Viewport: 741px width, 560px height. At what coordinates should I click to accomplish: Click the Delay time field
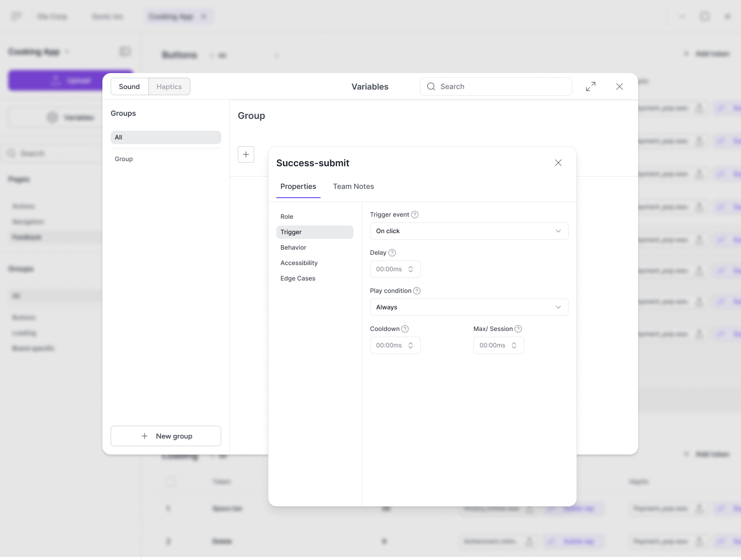pyautogui.click(x=395, y=269)
